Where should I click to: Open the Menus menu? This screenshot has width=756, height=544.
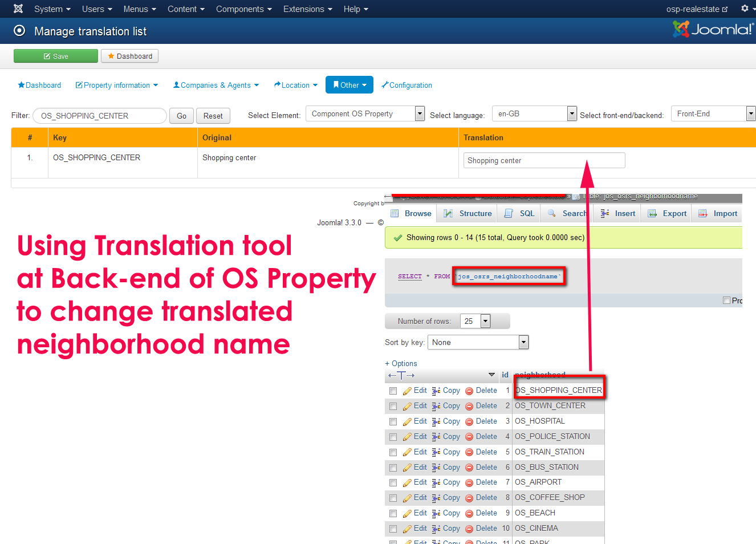coord(140,9)
